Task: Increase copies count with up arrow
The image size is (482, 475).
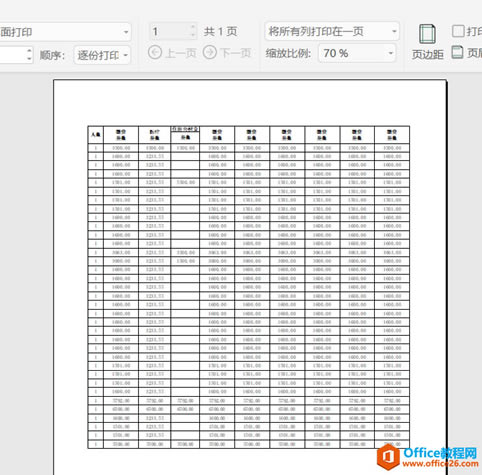Action: (29, 51)
